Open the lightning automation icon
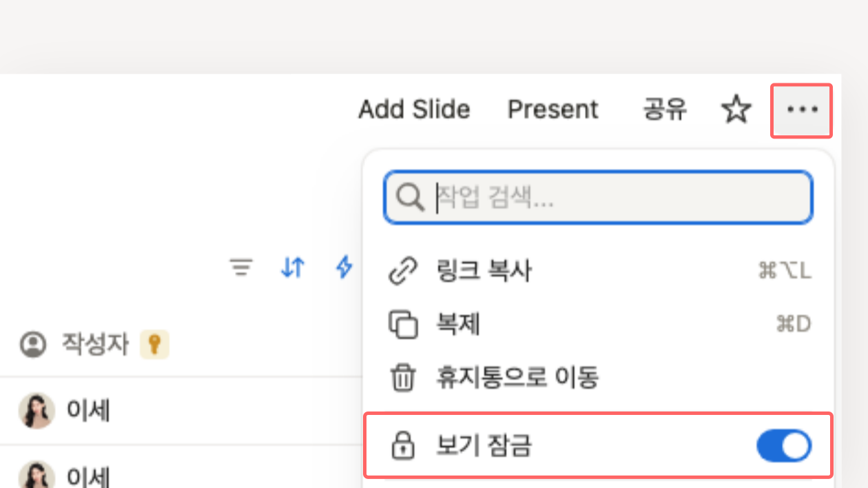Screen dimensions: 868x488 coord(343,267)
